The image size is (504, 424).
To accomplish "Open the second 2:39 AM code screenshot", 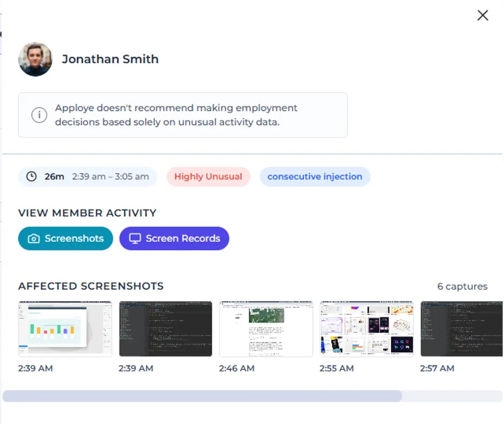I will coord(166,329).
